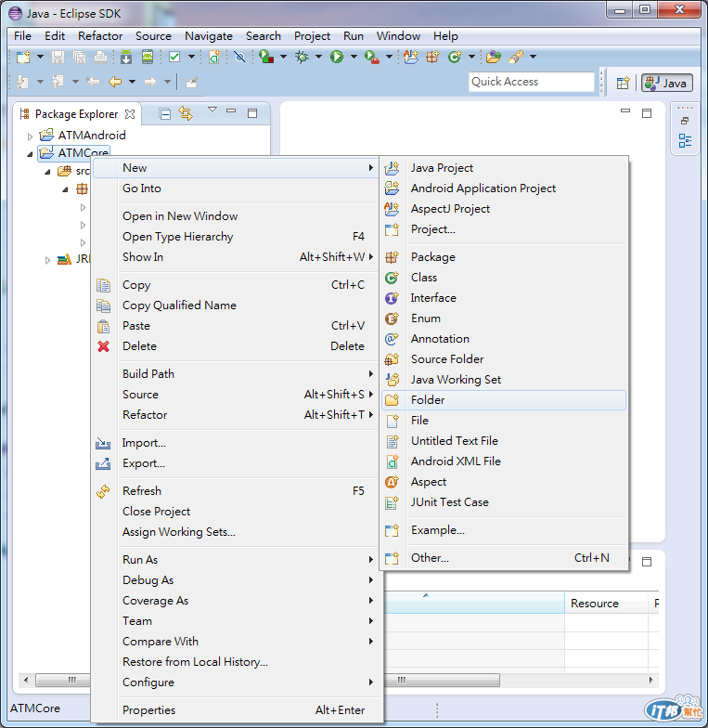
Task: Click the bottom panel horizontal scrollbar thumb
Action: tap(442, 680)
